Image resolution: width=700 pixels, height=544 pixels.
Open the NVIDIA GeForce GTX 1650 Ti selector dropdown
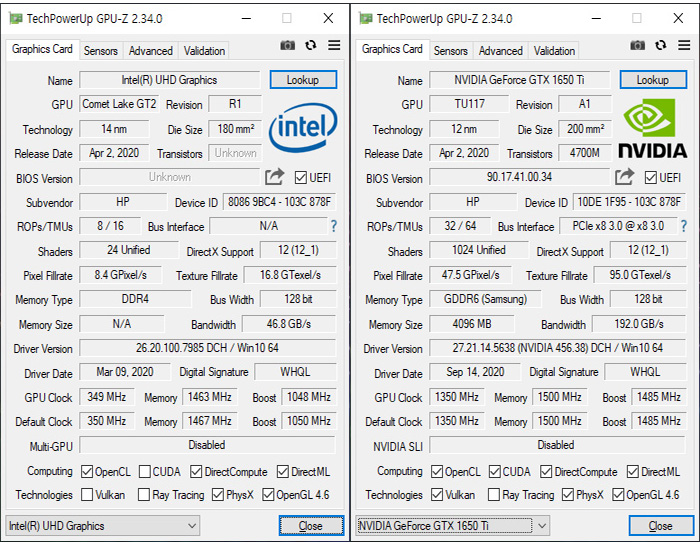pos(453,526)
